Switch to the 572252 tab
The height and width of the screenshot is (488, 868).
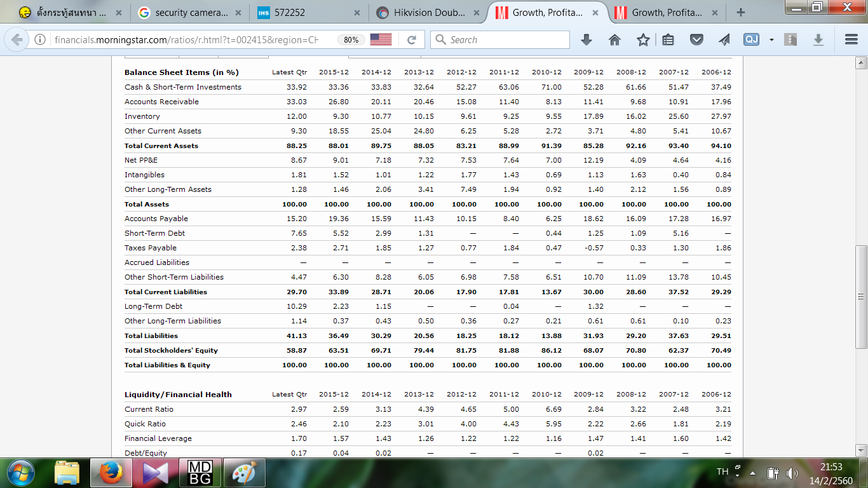point(308,13)
